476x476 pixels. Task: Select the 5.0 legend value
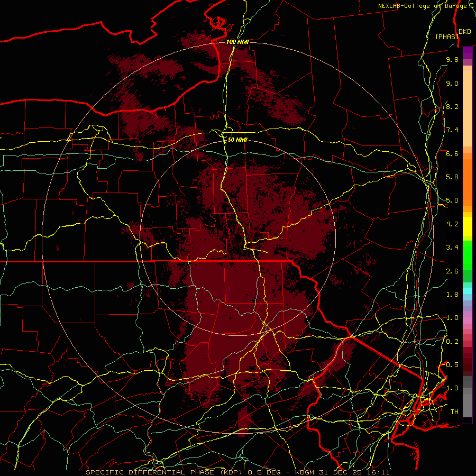pos(452,200)
